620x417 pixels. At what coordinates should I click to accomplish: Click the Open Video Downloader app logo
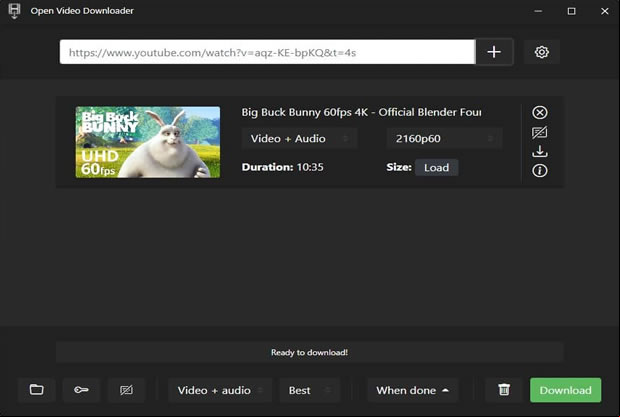pos(14,11)
